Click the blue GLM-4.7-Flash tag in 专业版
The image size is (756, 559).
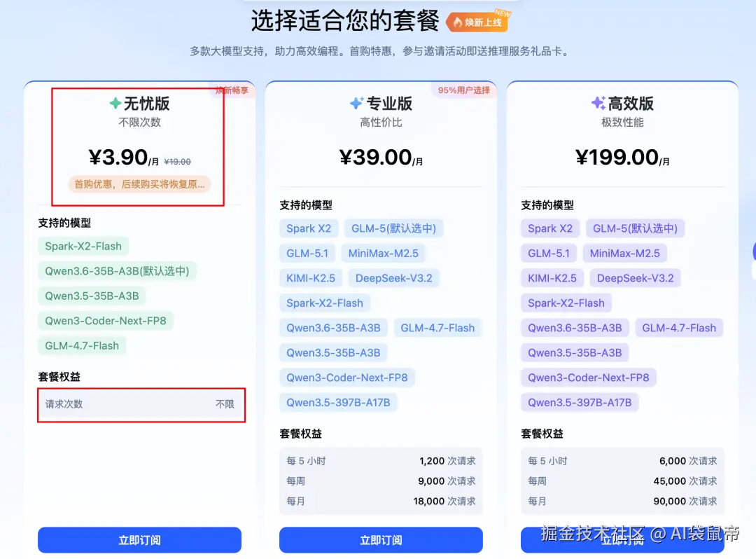(437, 328)
